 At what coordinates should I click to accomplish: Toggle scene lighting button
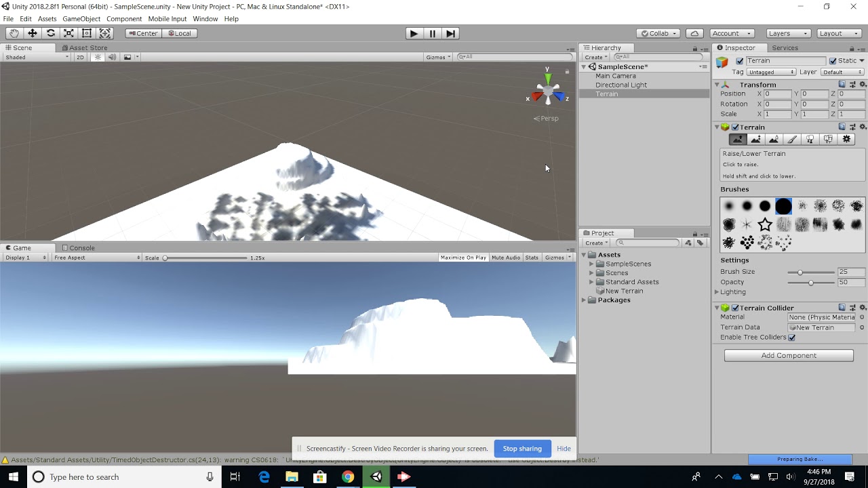(98, 57)
